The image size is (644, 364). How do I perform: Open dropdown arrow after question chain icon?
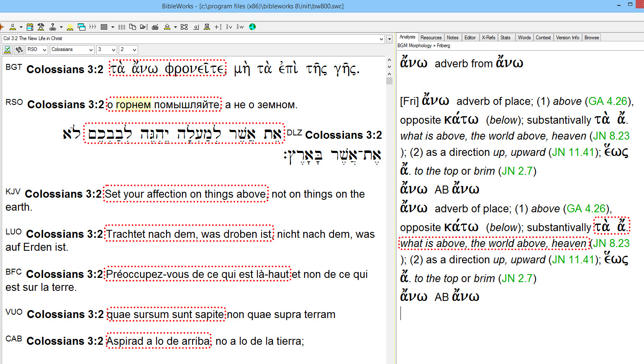tap(61, 27)
